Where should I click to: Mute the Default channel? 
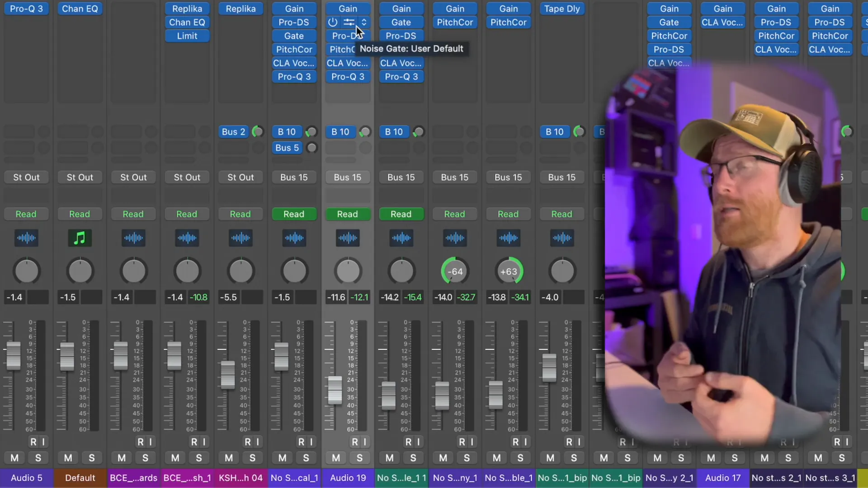pyautogui.click(x=68, y=458)
